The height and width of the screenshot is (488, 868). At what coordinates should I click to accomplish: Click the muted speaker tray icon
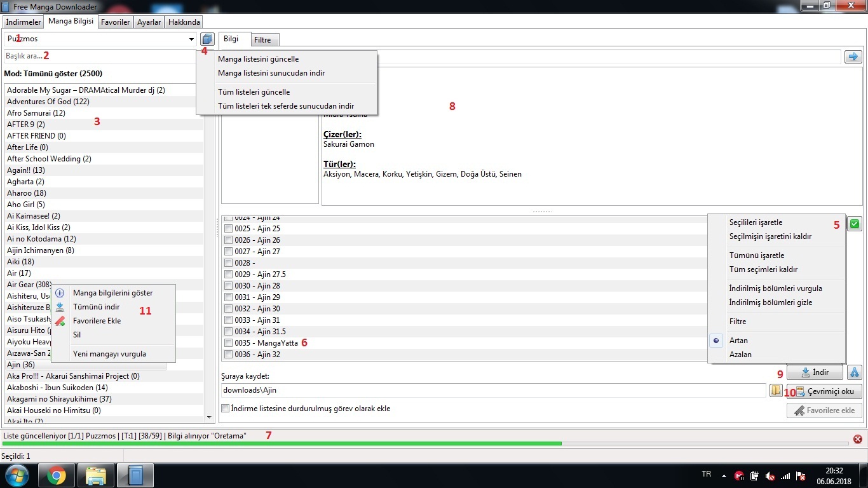(x=770, y=475)
